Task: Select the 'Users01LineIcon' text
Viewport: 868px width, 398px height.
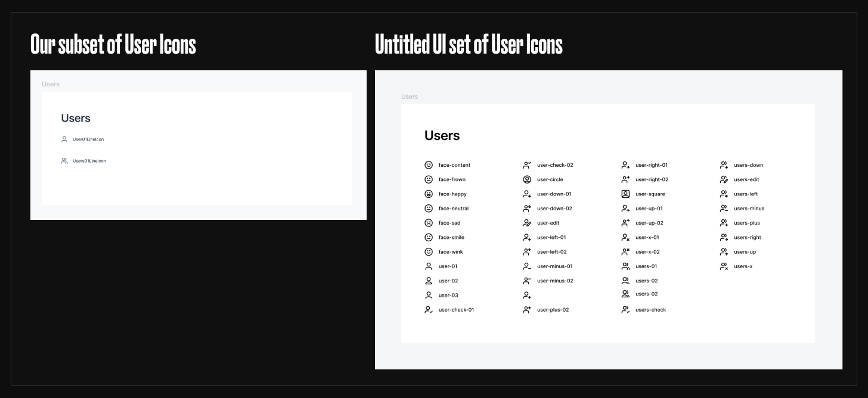Action: coord(89,161)
